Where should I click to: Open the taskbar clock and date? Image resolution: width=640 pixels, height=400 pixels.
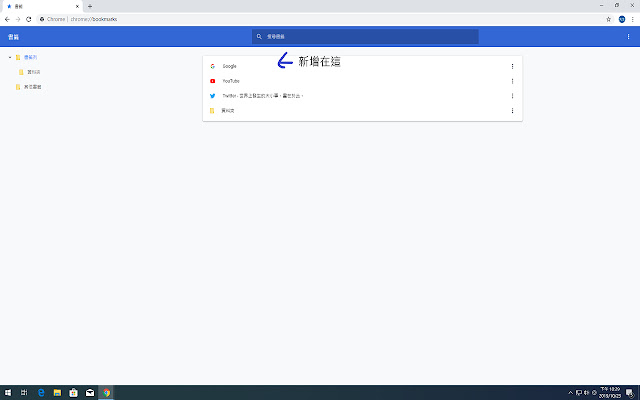tap(610, 393)
